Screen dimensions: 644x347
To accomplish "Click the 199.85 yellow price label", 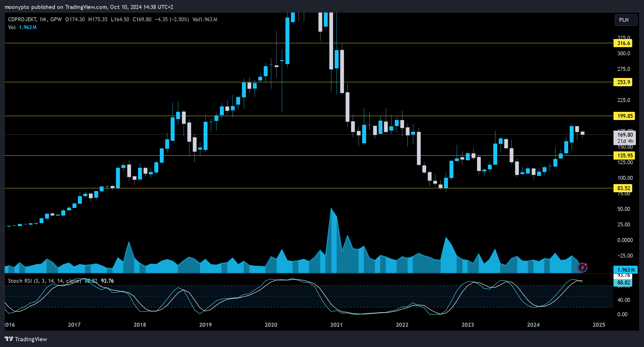I will point(624,116).
